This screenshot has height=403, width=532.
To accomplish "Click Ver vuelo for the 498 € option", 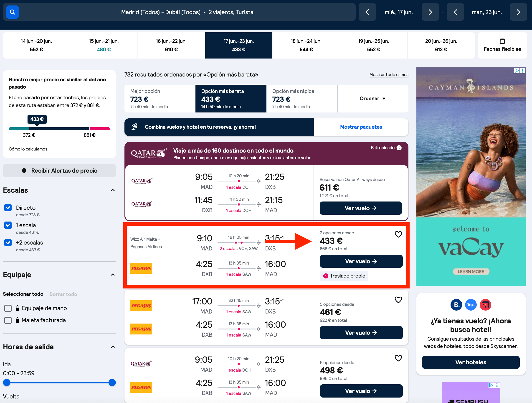I will 361,391.
